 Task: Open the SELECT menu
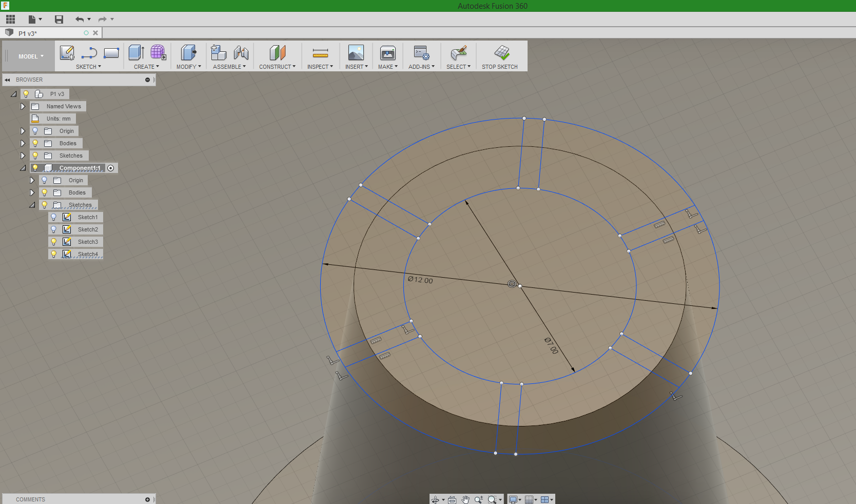coord(458,67)
